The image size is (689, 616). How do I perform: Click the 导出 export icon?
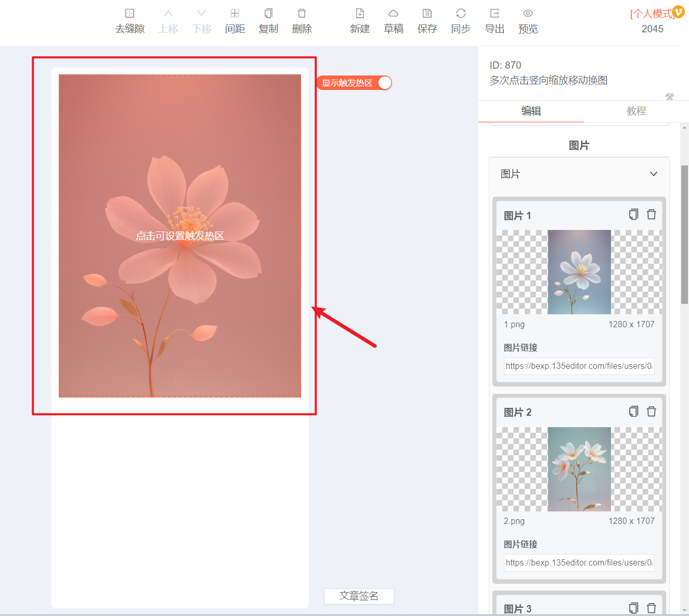(495, 21)
